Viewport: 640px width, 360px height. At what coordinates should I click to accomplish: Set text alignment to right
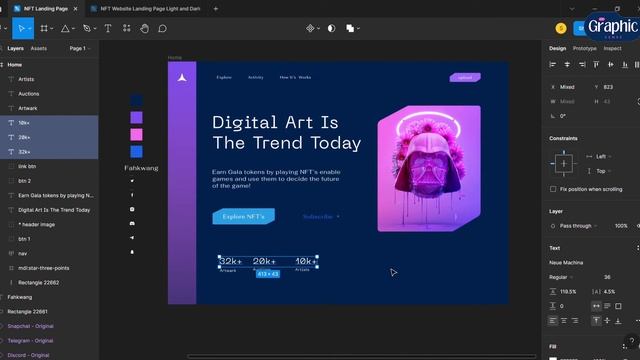tap(575, 321)
